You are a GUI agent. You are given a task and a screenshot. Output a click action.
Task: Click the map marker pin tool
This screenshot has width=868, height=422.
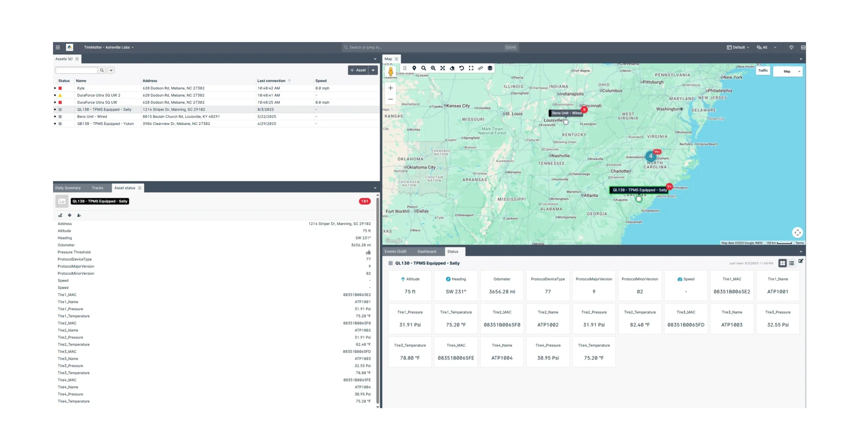414,68
